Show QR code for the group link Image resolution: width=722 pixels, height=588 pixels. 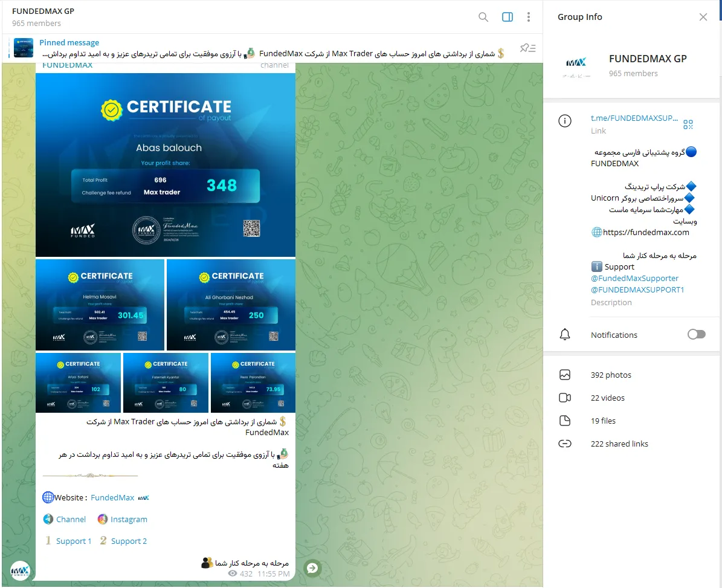pos(688,124)
